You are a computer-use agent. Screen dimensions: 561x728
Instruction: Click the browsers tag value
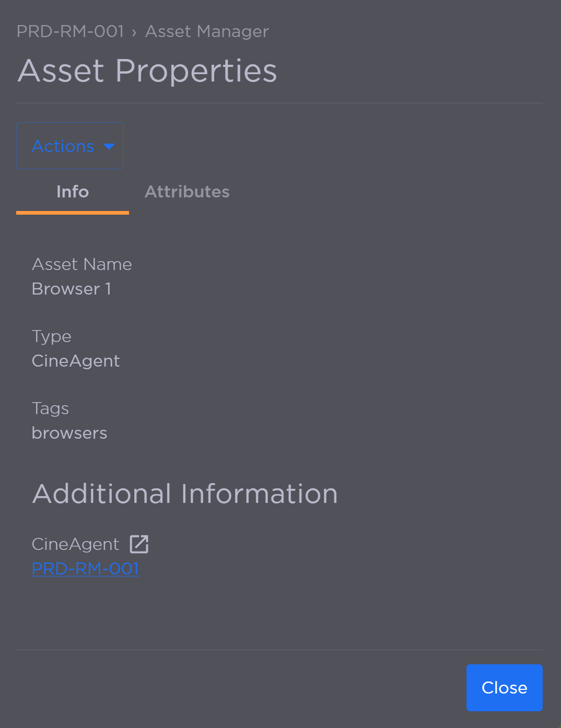coord(69,433)
